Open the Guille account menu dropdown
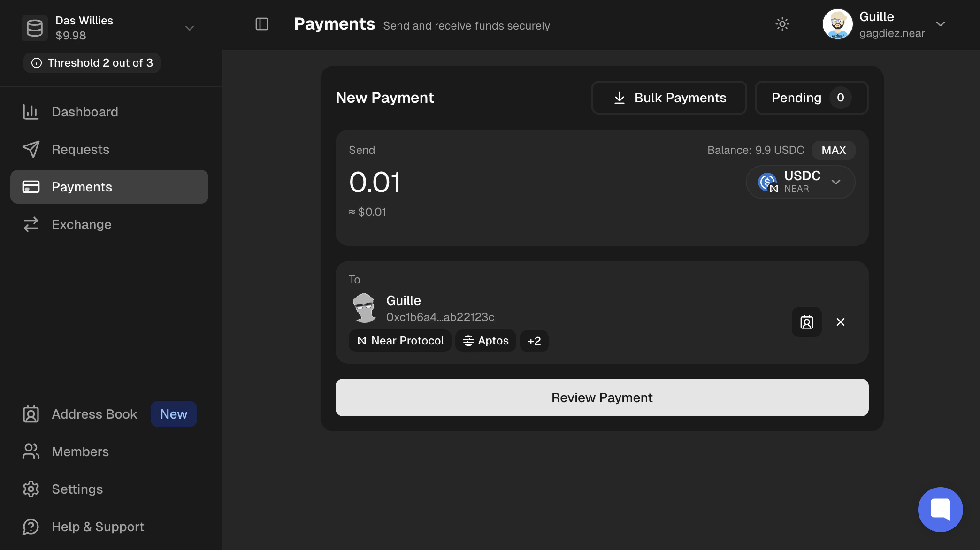The width and height of the screenshot is (980, 550). coord(941,24)
